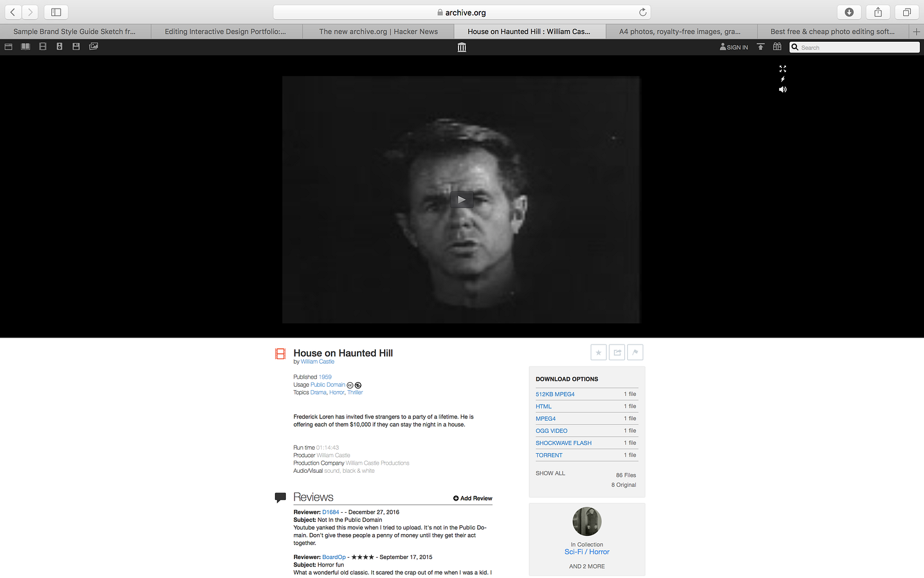Click SHOW ALL download files

click(550, 473)
